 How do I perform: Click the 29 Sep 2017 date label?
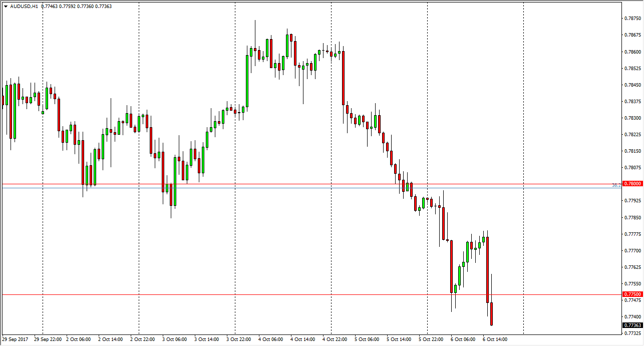point(15,339)
